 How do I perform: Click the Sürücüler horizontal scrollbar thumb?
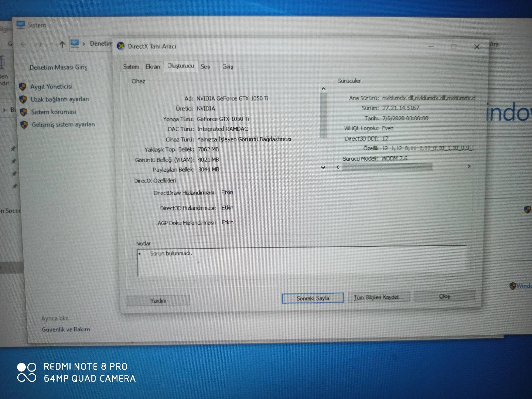(387, 167)
